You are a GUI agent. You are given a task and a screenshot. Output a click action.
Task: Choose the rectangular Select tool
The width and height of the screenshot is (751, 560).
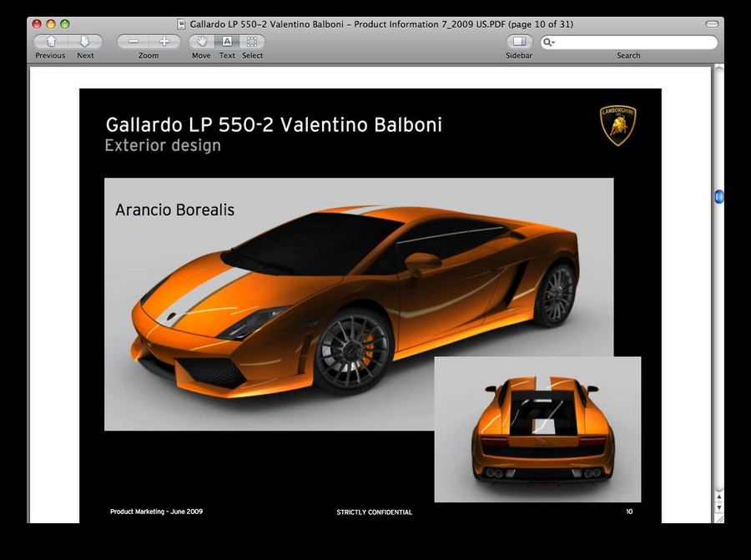point(252,42)
